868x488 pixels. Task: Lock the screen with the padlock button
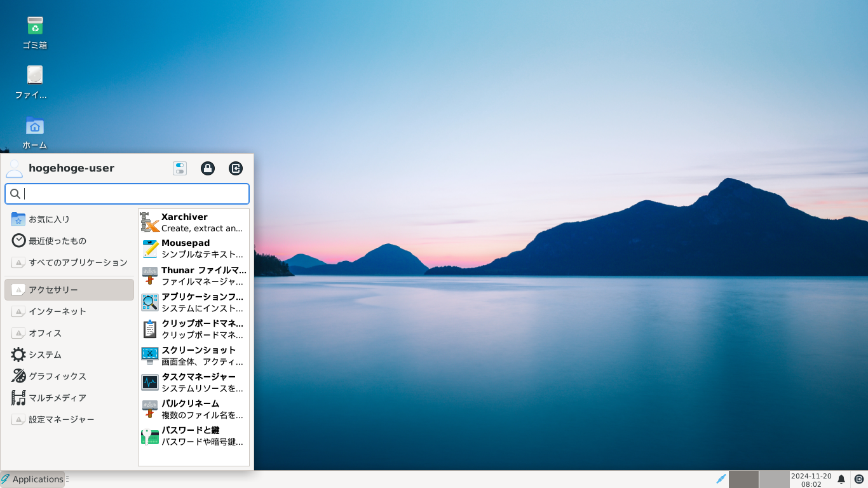tap(208, 168)
